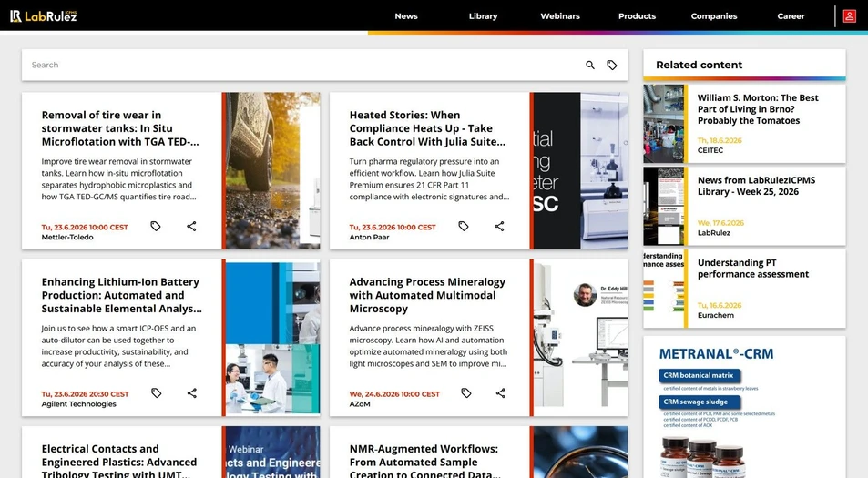Open the Companies menu

point(714,16)
